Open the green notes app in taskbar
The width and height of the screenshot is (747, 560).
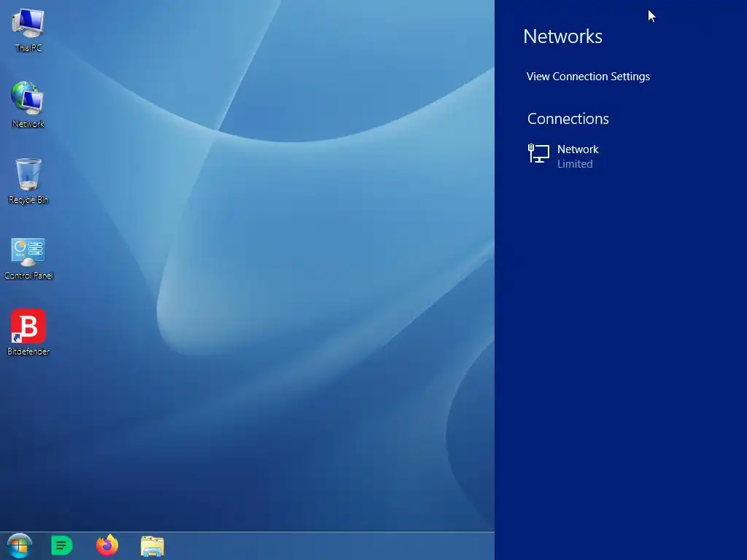[61, 545]
